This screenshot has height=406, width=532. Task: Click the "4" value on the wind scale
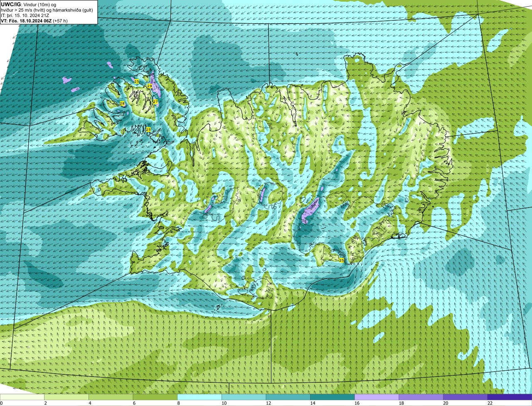[x=90, y=403]
